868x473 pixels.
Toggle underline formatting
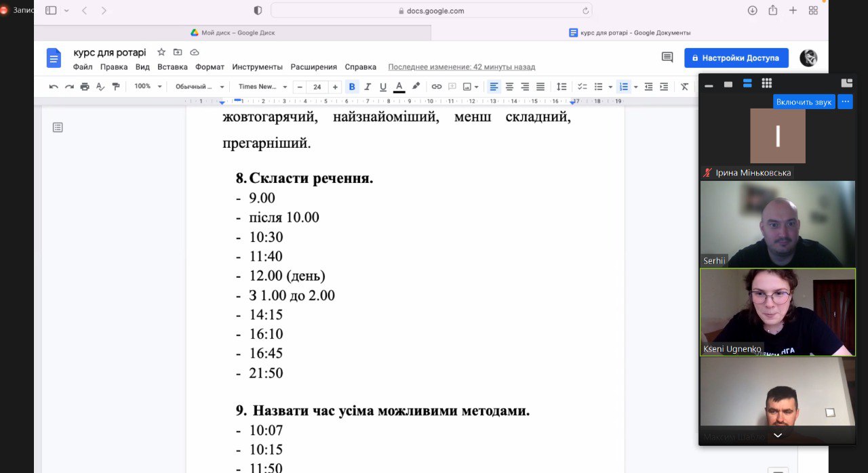click(x=383, y=87)
